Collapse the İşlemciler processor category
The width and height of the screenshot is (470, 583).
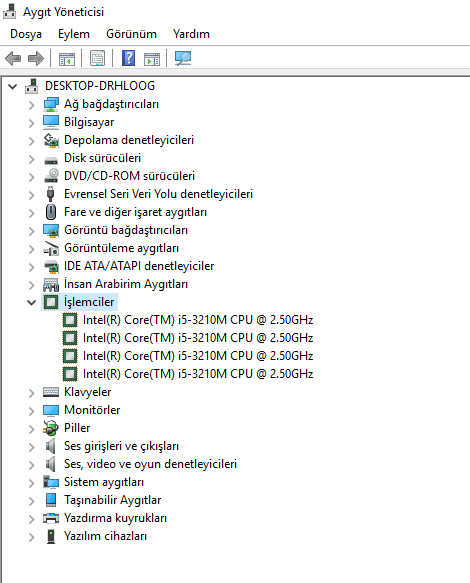pyautogui.click(x=32, y=302)
